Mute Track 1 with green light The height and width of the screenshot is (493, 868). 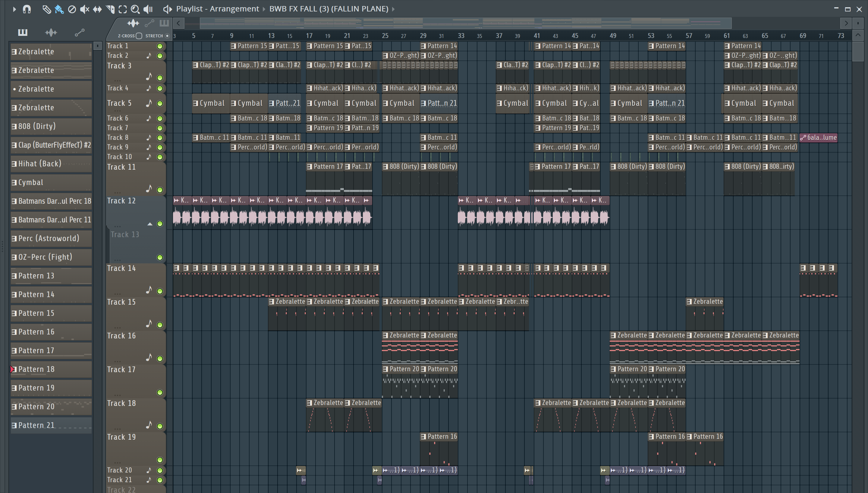pyautogui.click(x=160, y=46)
